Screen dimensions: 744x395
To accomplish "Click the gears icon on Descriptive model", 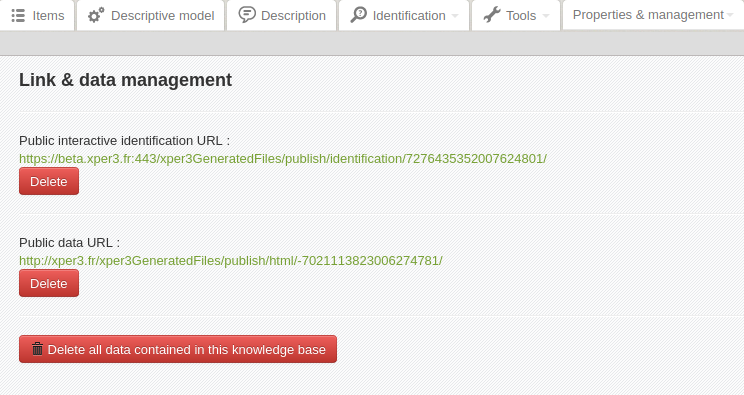I will 96,15.
